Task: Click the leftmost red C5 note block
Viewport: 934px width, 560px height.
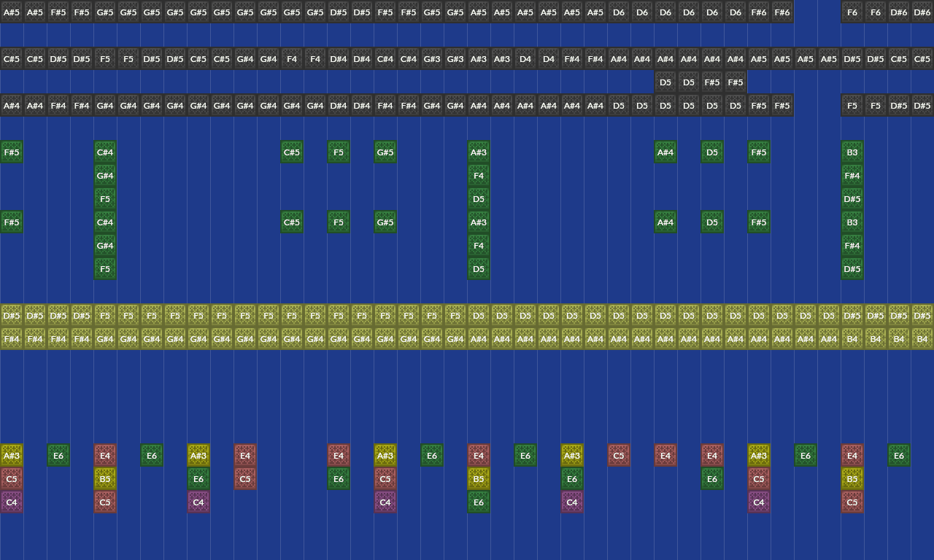Action: 11,479
